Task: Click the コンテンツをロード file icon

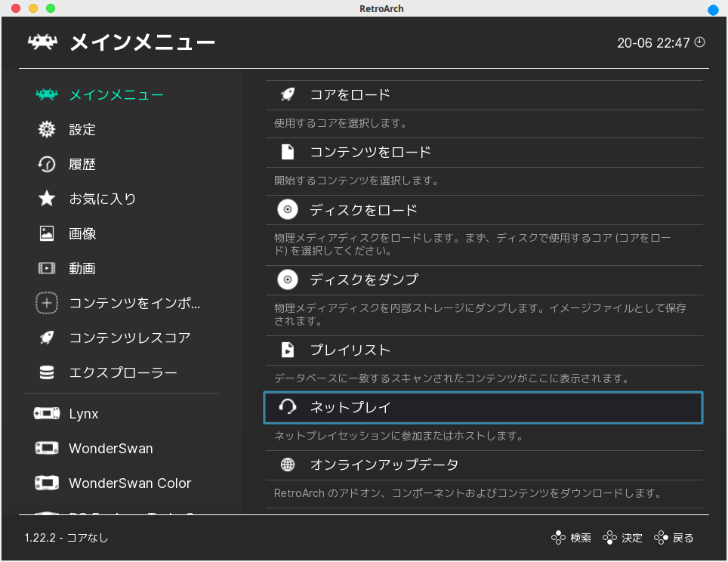Action: [288, 152]
